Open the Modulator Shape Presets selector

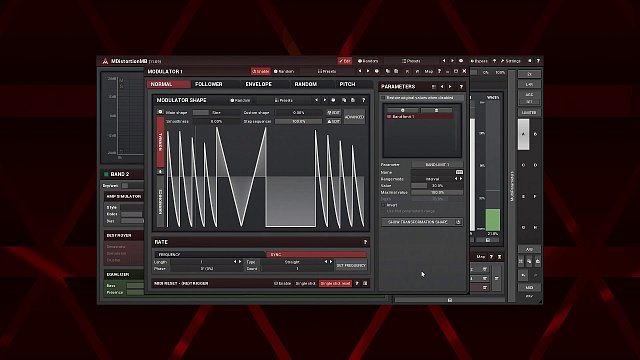click(x=284, y=100)
